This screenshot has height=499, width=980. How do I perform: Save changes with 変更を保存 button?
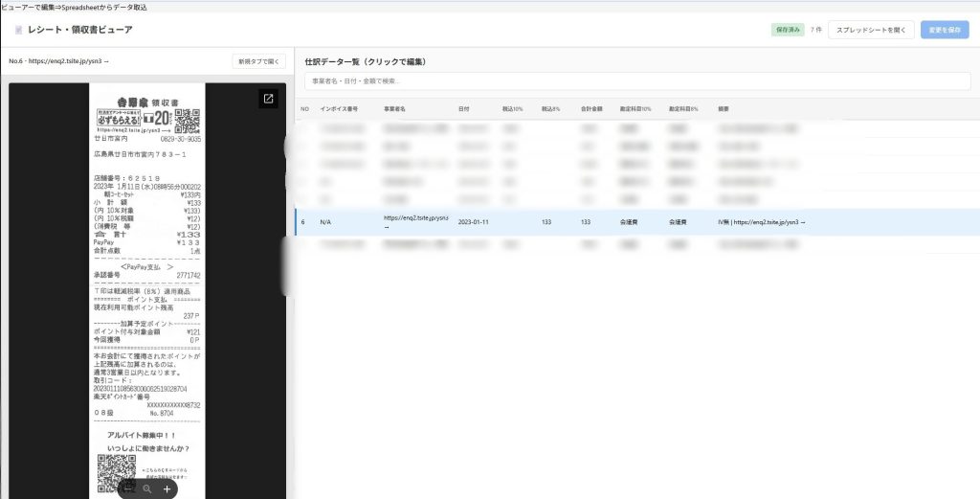click(945, 30)
